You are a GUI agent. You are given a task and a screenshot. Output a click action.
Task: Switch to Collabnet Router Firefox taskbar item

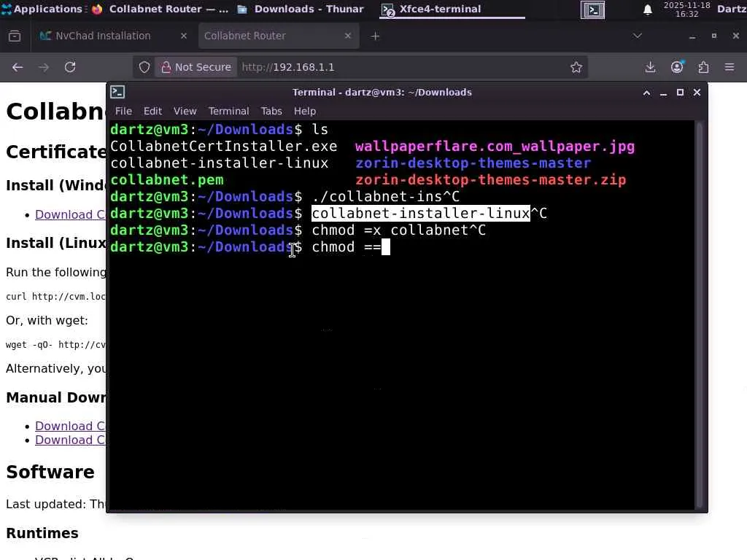[160, 9]
